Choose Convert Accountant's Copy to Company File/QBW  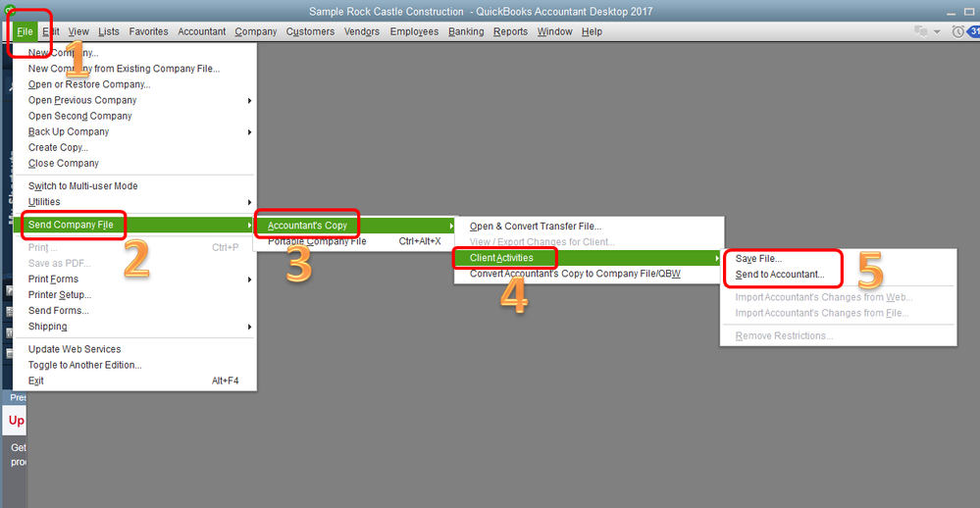coord(575,274)
